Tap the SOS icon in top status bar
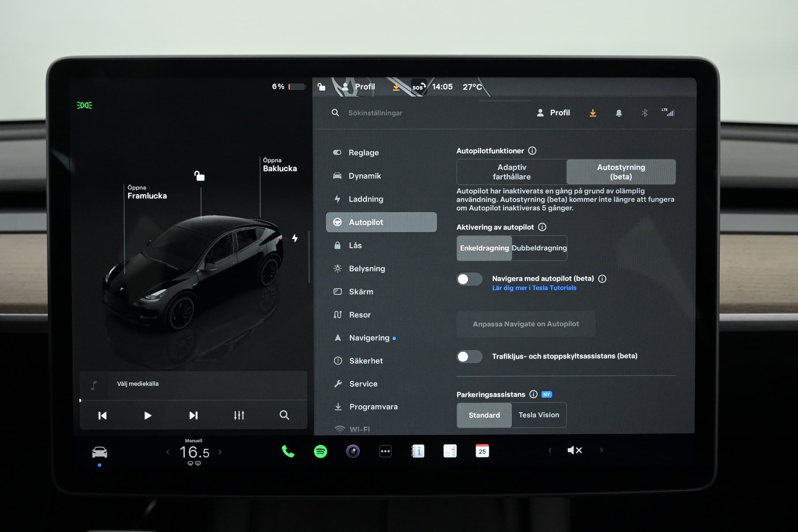This screenshot has width=798, height=532. coord(418,87)
